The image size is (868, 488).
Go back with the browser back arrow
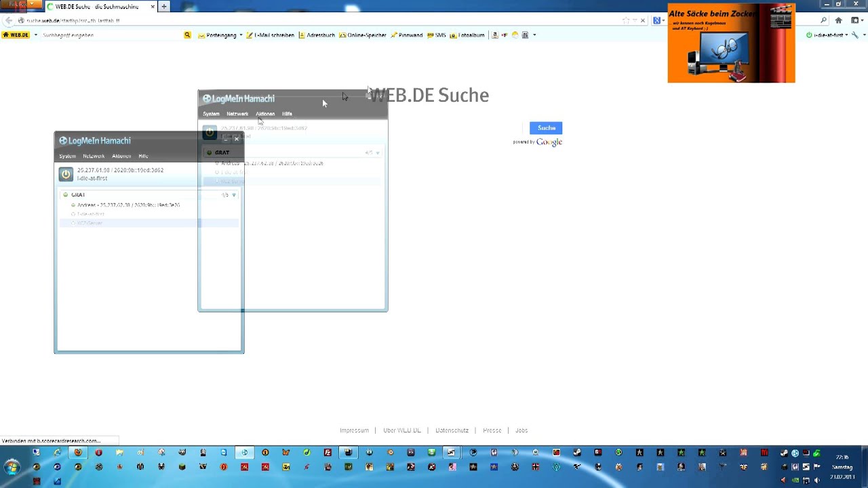pyautogui.click(x=8, y=20)
